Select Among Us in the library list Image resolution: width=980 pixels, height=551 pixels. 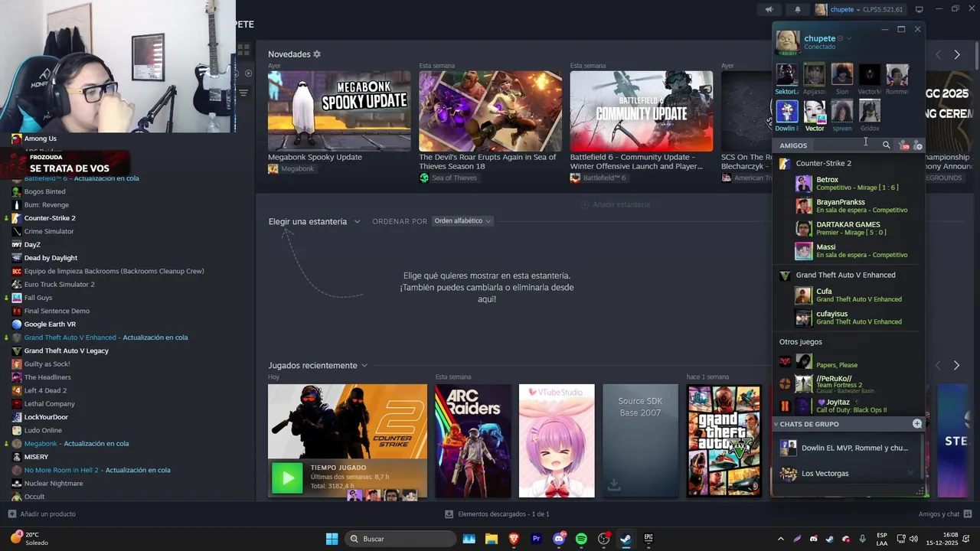click(41, 139)
